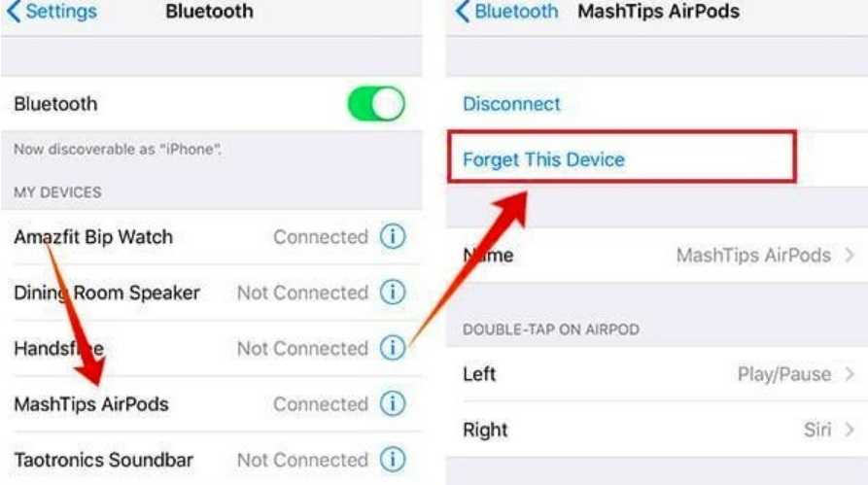This screenshot has width=868, height=485.
Task: Open Right AirPod Siri setting
Action: (x=657, y=430)
